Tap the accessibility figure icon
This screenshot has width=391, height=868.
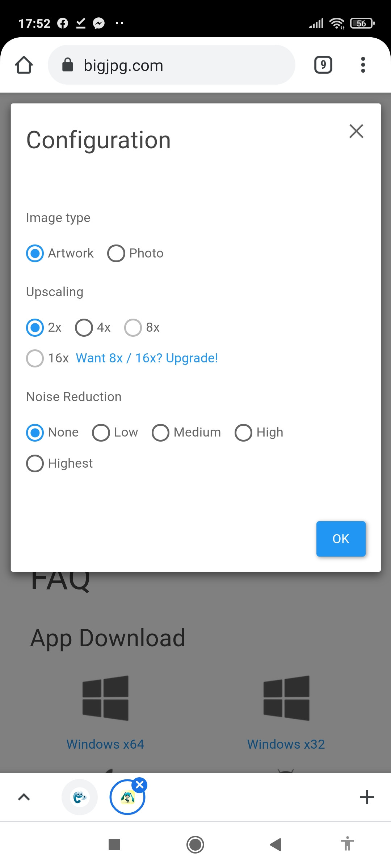coord(347,844)
